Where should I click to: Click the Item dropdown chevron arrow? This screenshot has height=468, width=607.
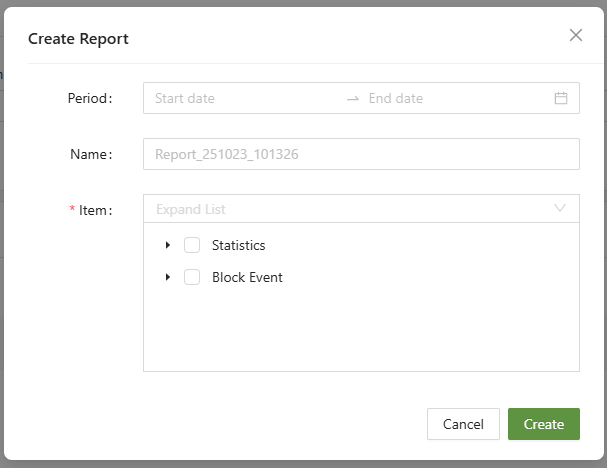(x=559, y=209)
